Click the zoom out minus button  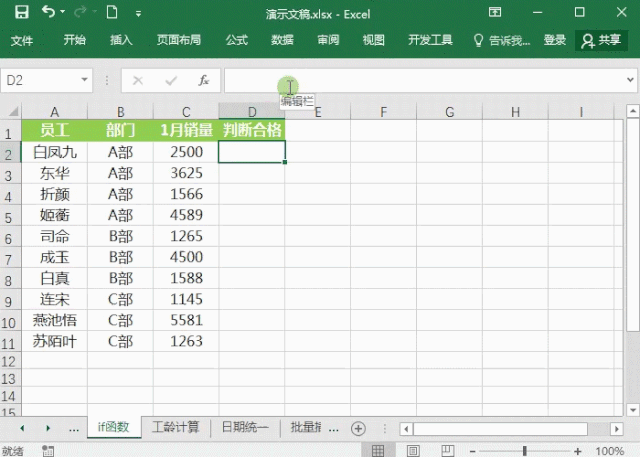click(473, 451)
